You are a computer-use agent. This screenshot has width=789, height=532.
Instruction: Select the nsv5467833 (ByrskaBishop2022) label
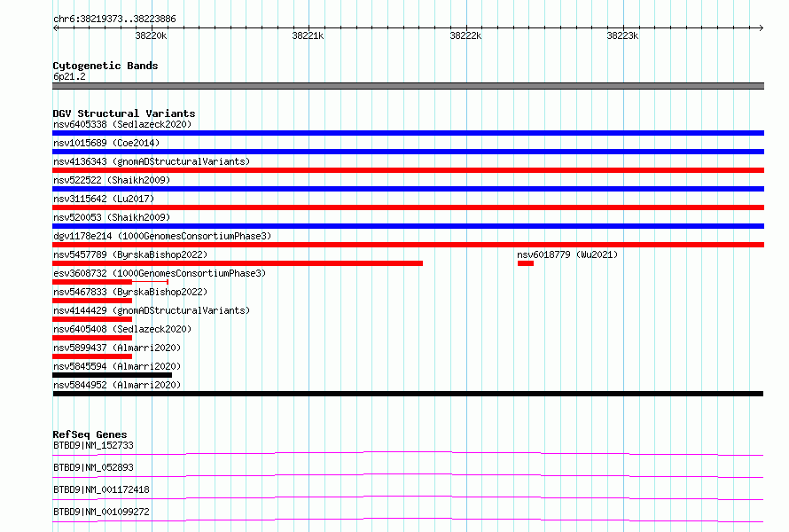click(x=130, y=292)
